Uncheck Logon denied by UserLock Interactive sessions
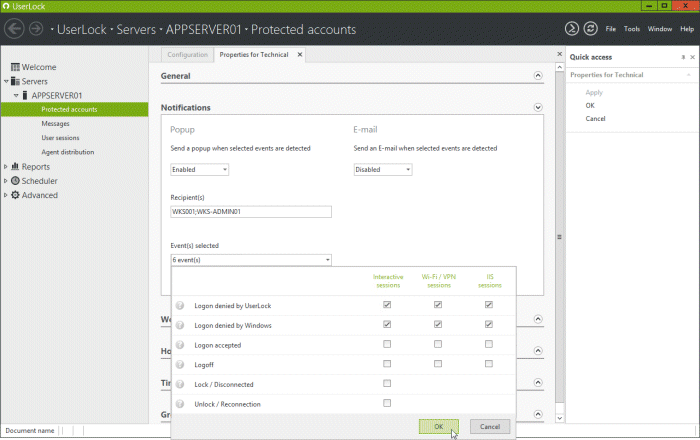 click(x=387, y=305)
